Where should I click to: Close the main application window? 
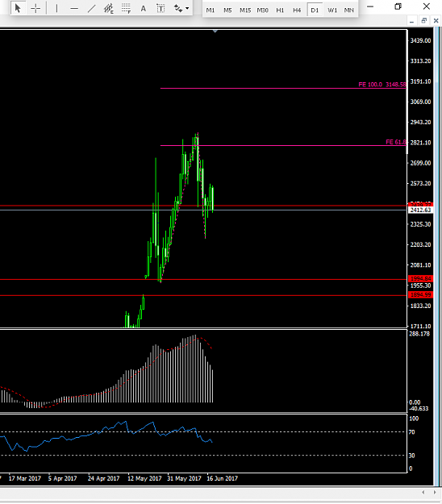point(426,6)
